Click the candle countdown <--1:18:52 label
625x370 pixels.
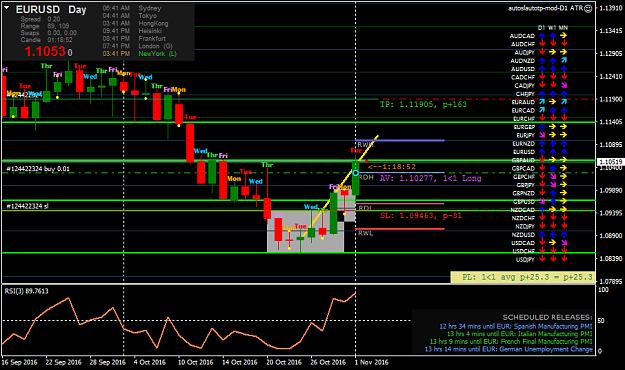[x=392, y=167]
